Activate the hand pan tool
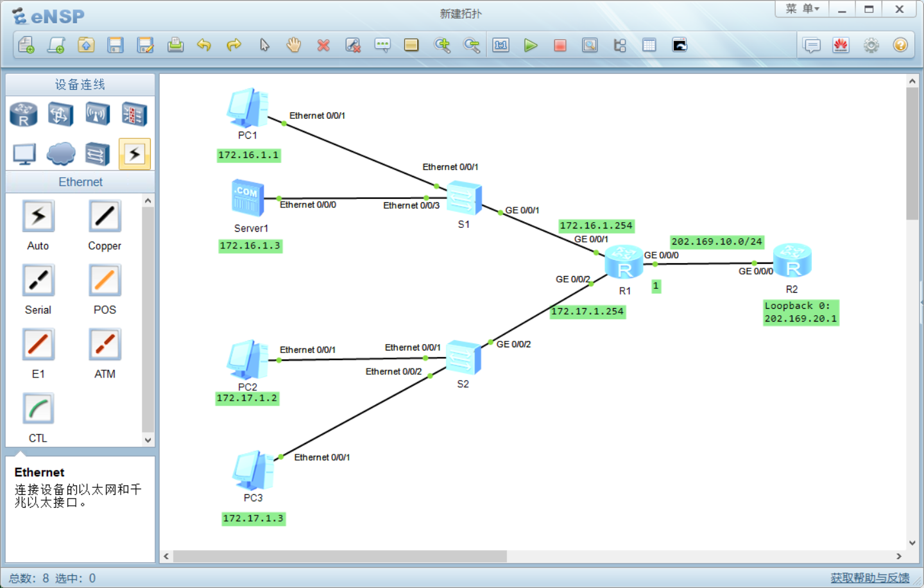Viewport: 924px width, 588px height. pos(294,45)
